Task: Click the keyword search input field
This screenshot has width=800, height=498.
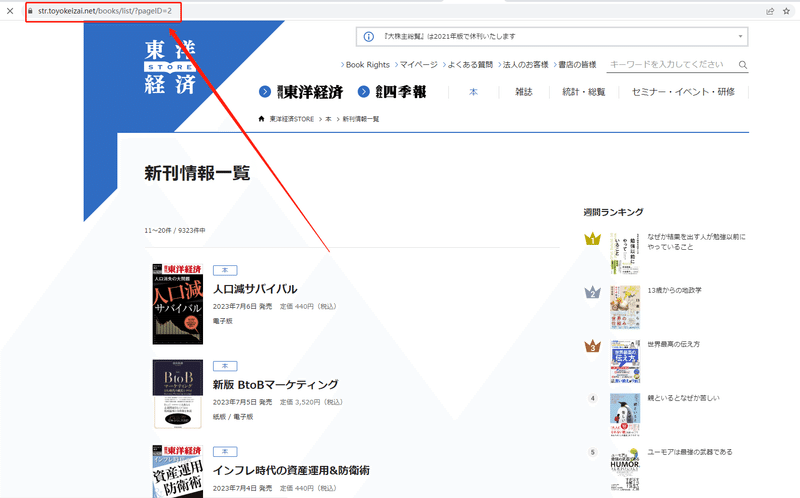Action: tap(671, 65)
